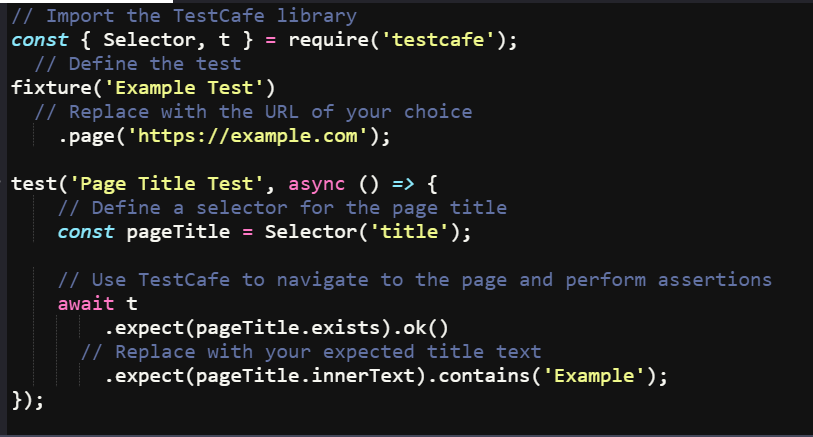Click pageTitle.innerText in second expect

pos(305,376)
